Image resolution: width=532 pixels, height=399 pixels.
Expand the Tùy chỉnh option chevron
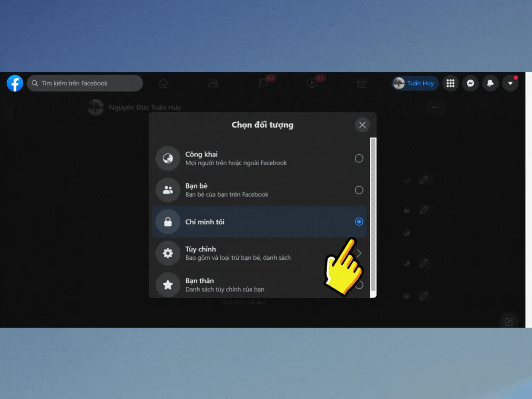pos(359,253)
